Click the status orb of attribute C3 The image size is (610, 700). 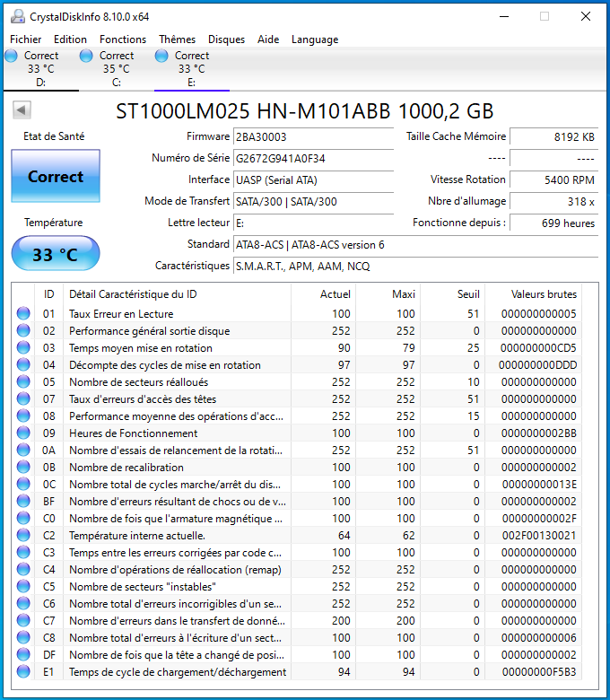[23, 552]
